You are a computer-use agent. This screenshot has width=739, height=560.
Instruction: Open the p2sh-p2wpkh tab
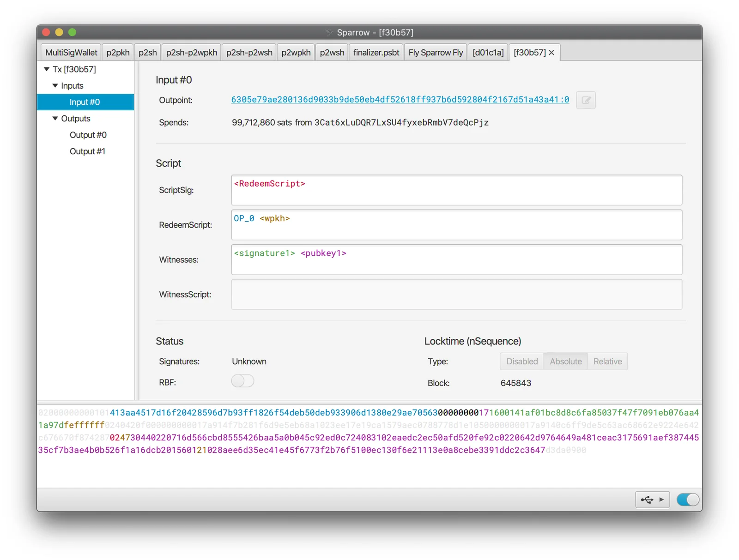coord(192,53)
